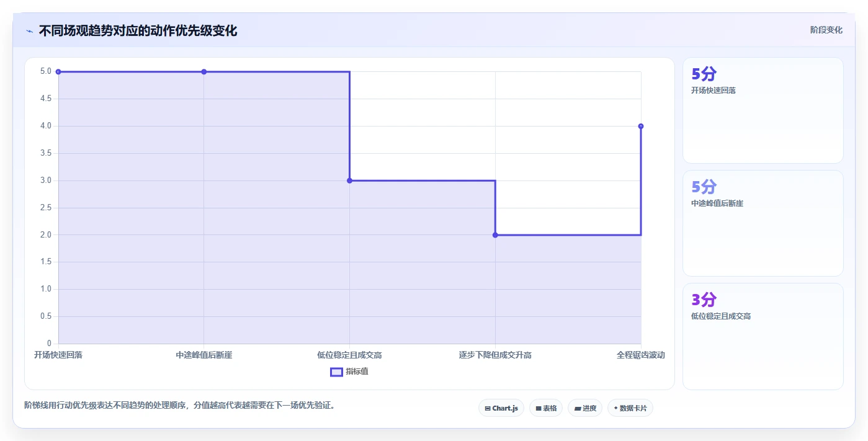Image resolution: width=868 pixels, height=441 pixels.
Task: Click the 指标值 legend color box
Action: (336, 372)
